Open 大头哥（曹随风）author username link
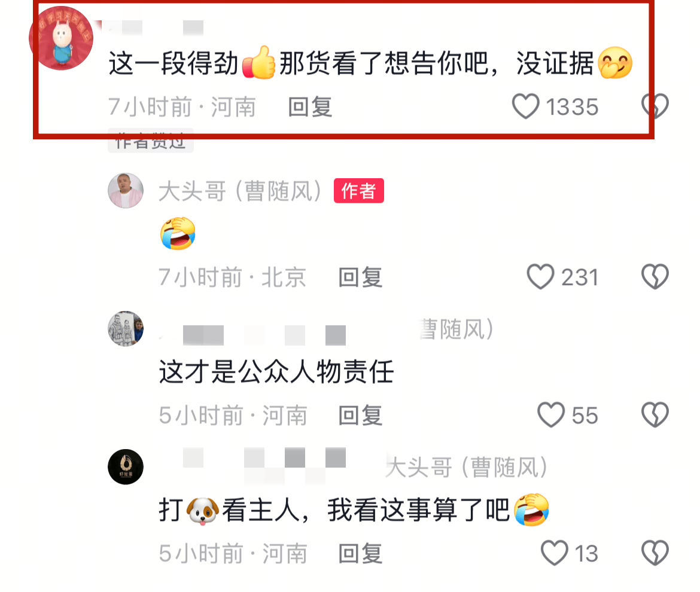The height and width of the screenshot is (592, 700). coord(240,191)
